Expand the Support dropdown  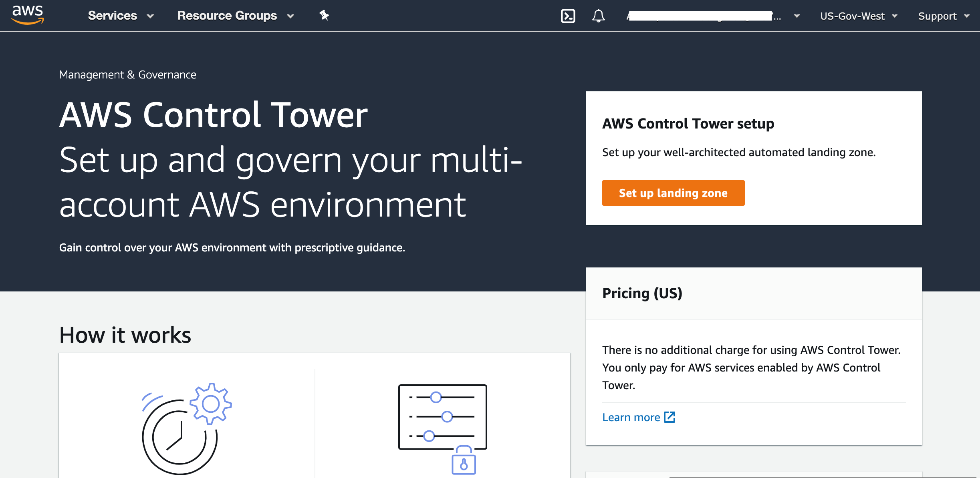click(x=944, y=16)
